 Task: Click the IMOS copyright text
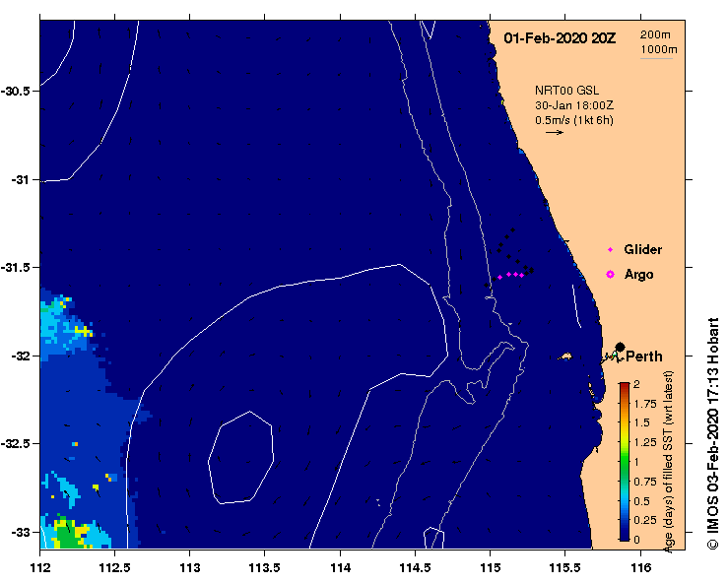coord(712,433)
